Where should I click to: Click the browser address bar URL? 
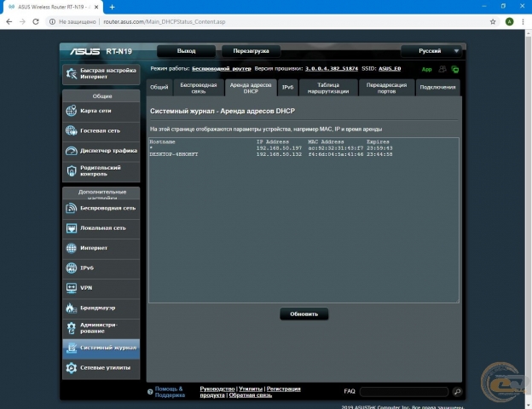(x=165, y=21)
